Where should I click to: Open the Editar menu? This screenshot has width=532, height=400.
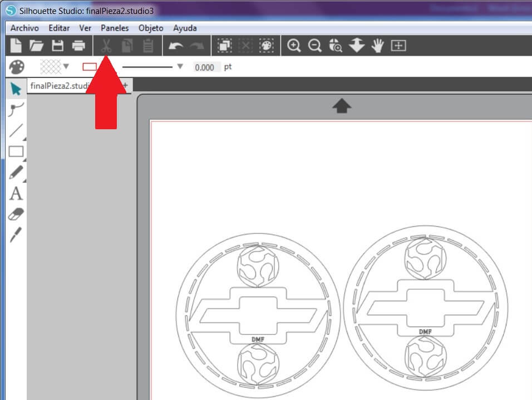(59, 28)
